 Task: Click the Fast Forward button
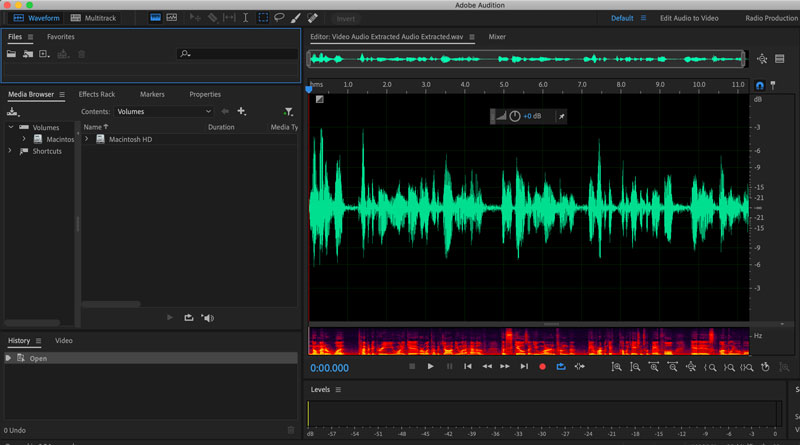[x=505, y=366]
